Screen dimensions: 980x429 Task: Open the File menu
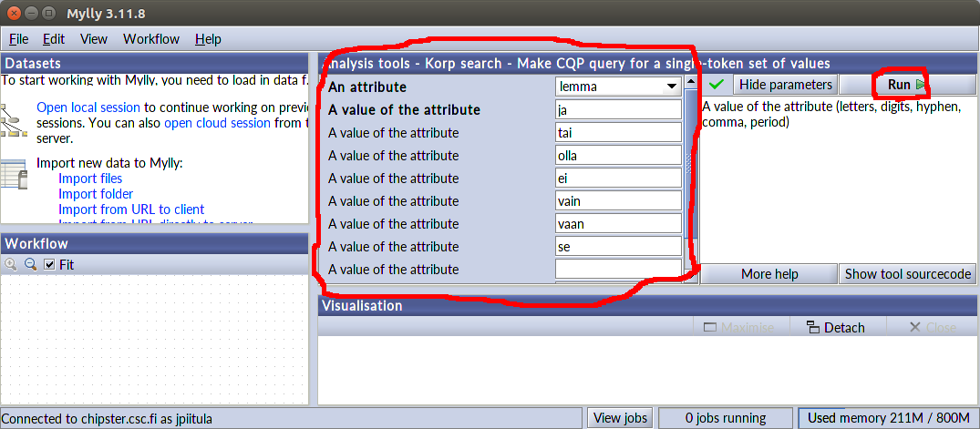click(x=19, y=39)
